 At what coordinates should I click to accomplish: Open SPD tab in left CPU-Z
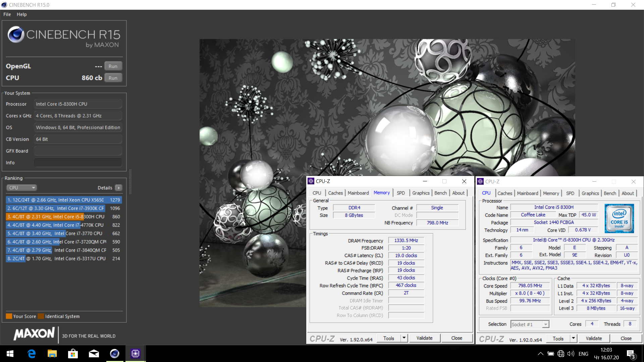point(401,193)
